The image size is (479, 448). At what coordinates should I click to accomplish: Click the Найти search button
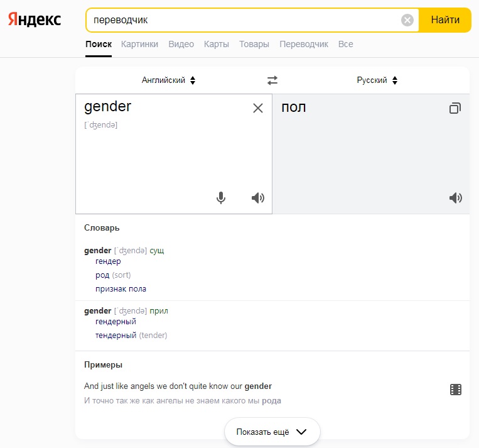(x=444, y=20)
